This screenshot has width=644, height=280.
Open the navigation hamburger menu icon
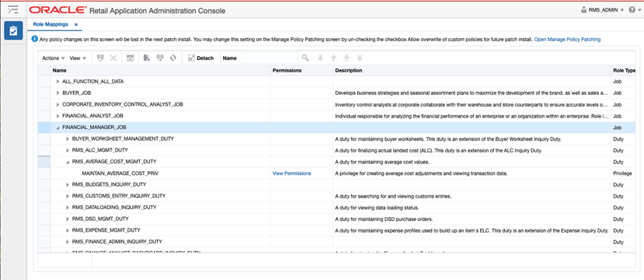coord(13,9)
